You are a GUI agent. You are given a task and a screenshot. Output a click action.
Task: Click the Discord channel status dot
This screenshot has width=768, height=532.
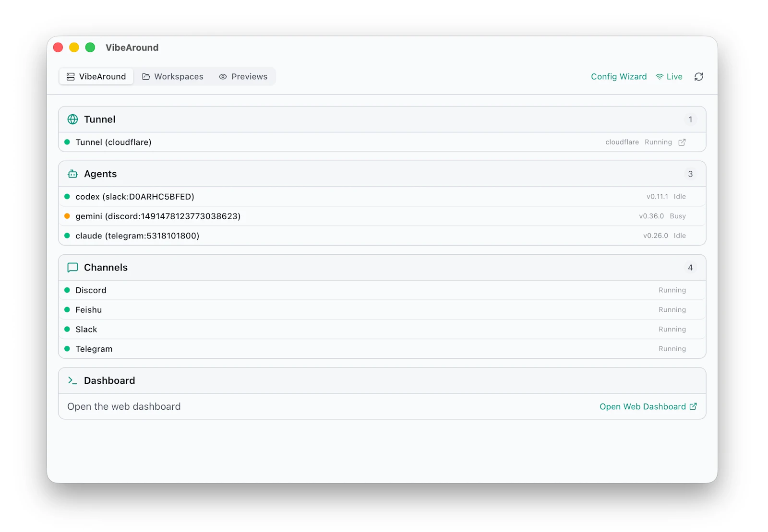pos(67,290)
